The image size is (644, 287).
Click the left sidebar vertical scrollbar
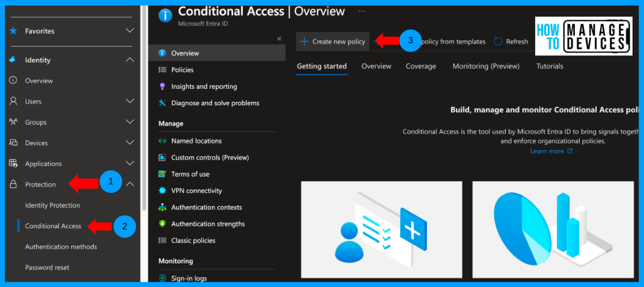click(144, 107)
